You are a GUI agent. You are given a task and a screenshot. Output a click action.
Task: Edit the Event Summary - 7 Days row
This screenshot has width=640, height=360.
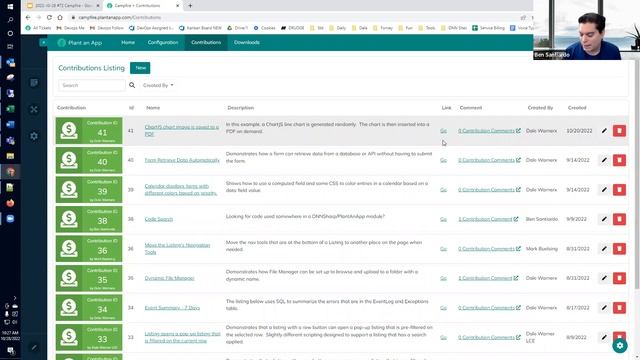pyautogui.click(x=604, y=308)
